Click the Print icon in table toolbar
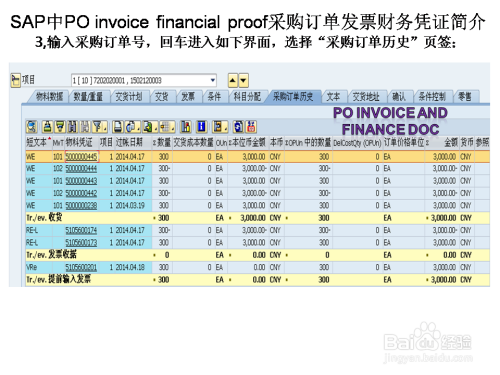This screenshot has width=500, height=375. tap(117, 127)
